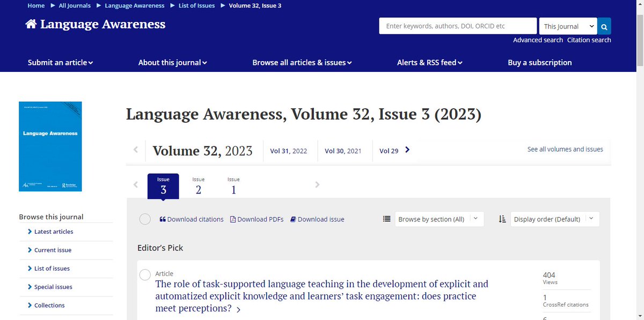This screenshot has width=644, height=320.
Task: Go to the previous volume arrow
Action: click(136, 150)
